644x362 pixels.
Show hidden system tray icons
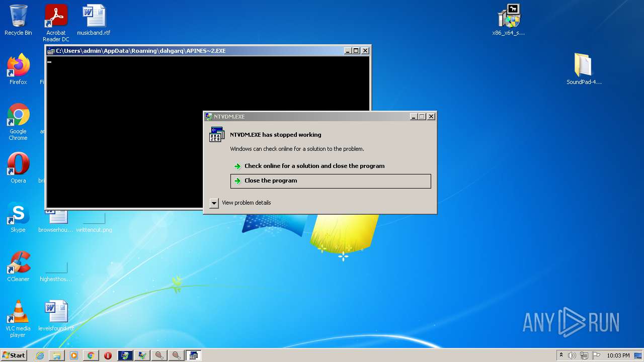pyautogui.click(x=561, y=355)
